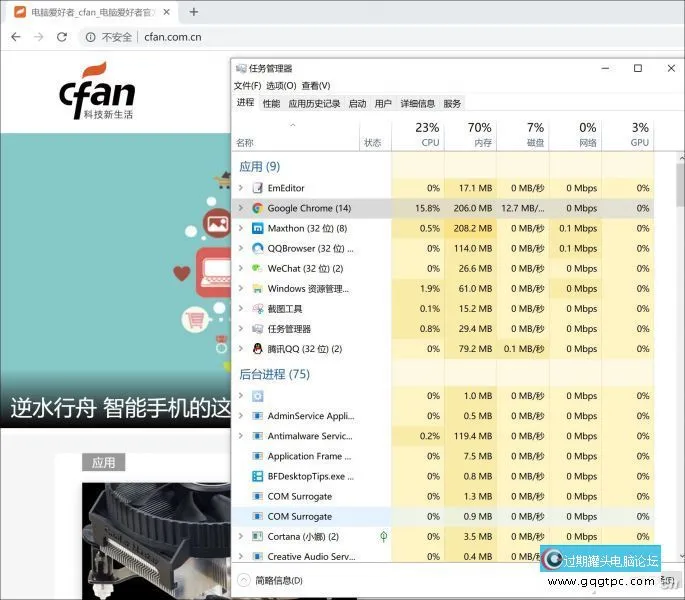Select the COM Surrogate 0.9 MB row
The height and width of the screenshot is (600, 685).
[443, 517]
